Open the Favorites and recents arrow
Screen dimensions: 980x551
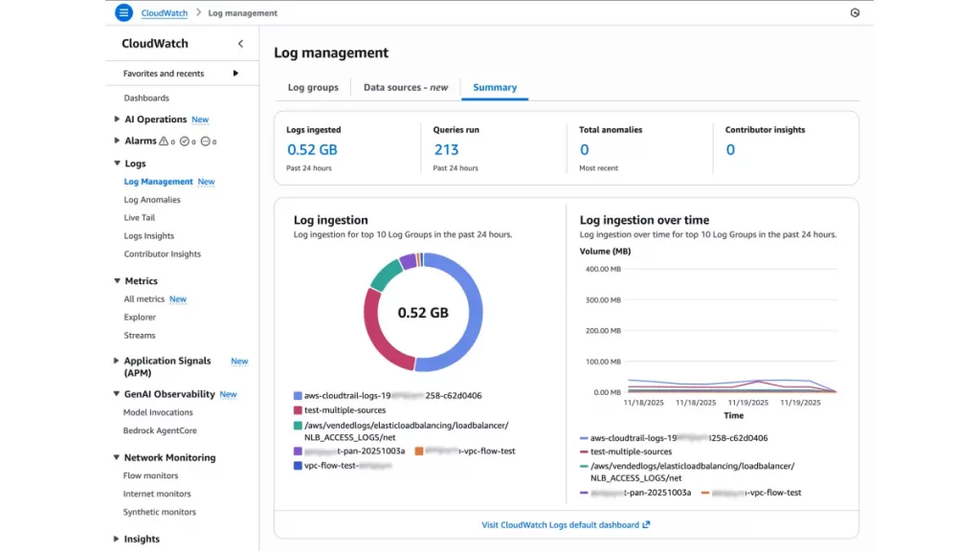point(235,74)
